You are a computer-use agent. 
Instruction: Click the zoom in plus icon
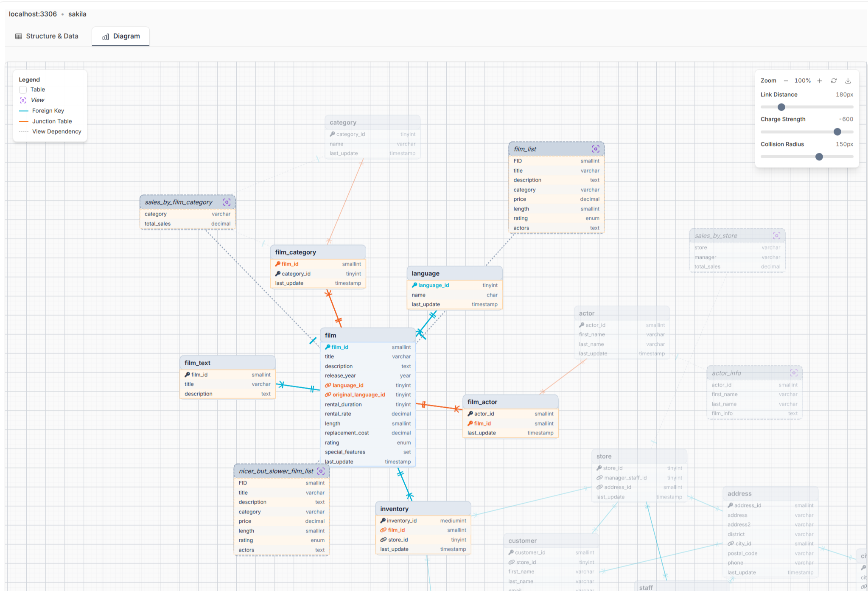pos(820,81)
